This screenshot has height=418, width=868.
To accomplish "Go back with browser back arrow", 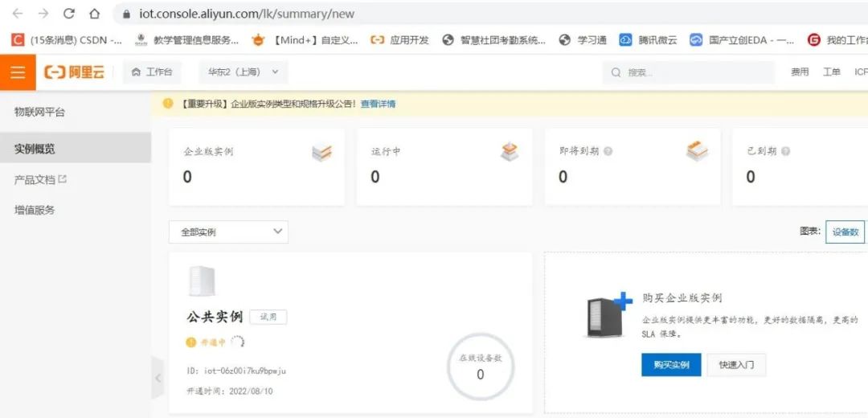I will point(18,14).
